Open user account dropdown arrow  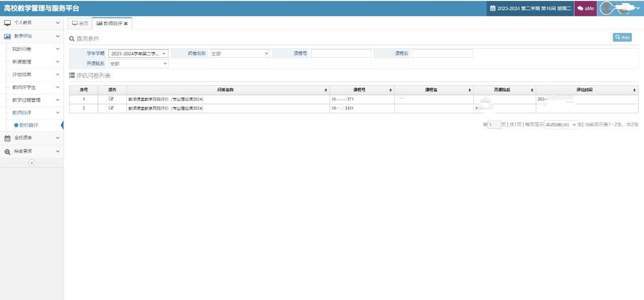tap(638, 9)
